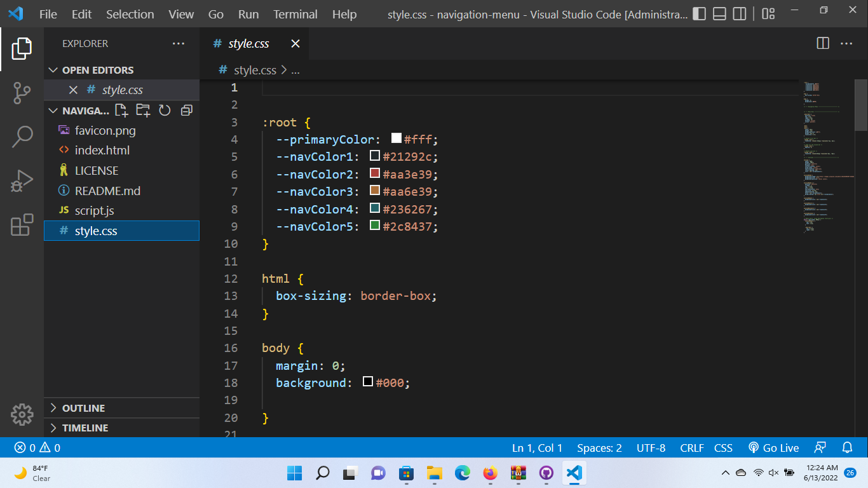The width and height of the screenshot is (868, 488).
Task: Open editor More Actions ellipsis menu
Action: pyautogui.click(x=846, y=43)
